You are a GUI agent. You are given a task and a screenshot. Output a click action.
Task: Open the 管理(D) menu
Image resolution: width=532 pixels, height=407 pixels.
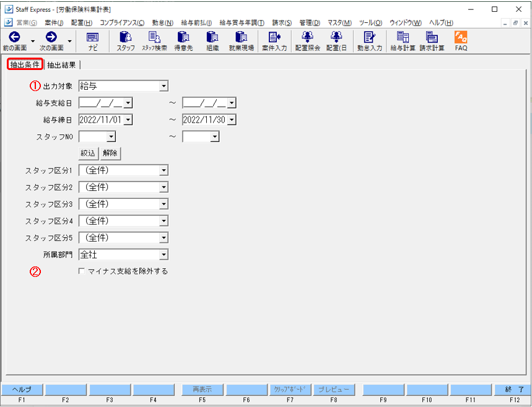click(310, 23)
